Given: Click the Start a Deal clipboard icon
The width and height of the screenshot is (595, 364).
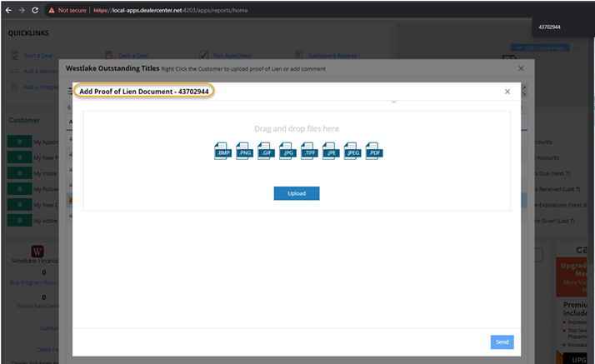Looking at the screenshot, I should (x=14, y=55).
